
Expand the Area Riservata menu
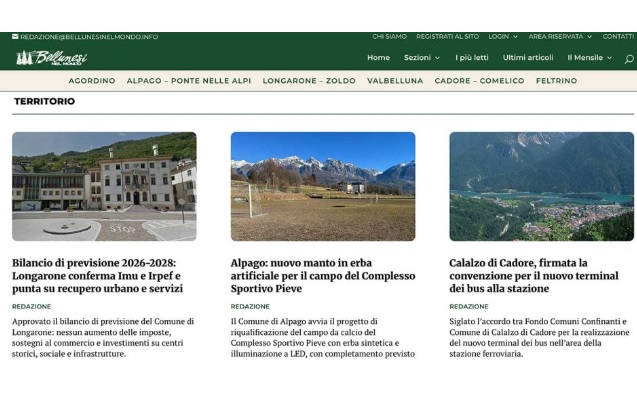(560, 37)
